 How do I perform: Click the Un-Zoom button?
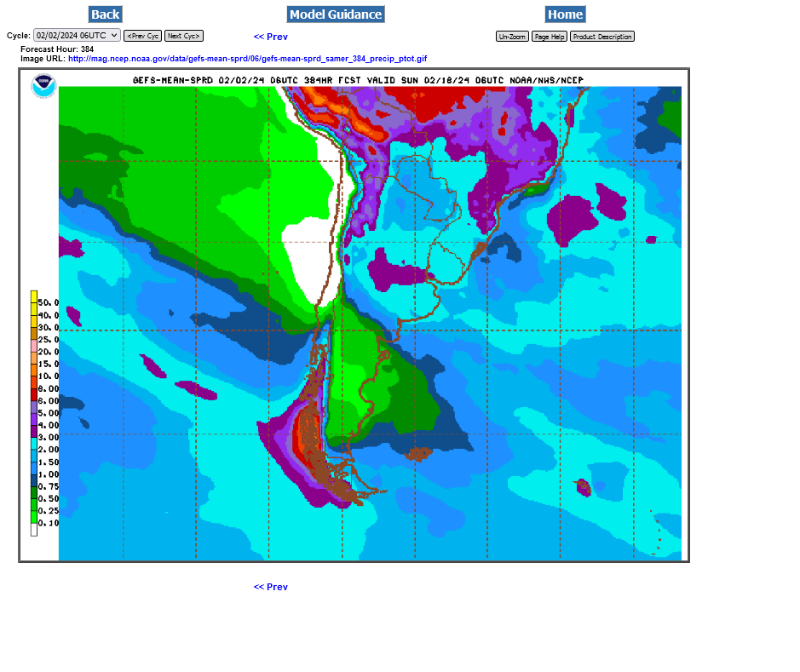[512, 37]
